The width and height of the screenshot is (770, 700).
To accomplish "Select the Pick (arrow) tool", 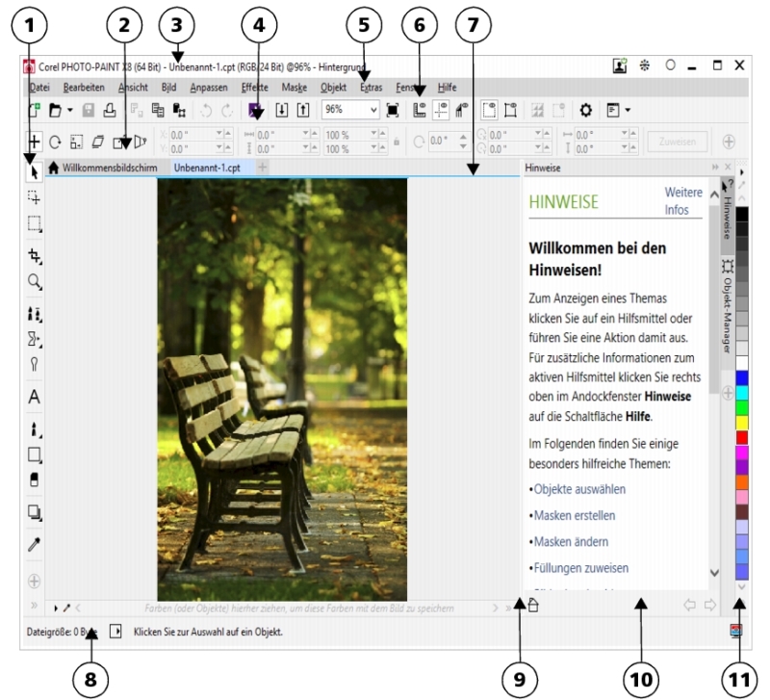I will 35,170.
